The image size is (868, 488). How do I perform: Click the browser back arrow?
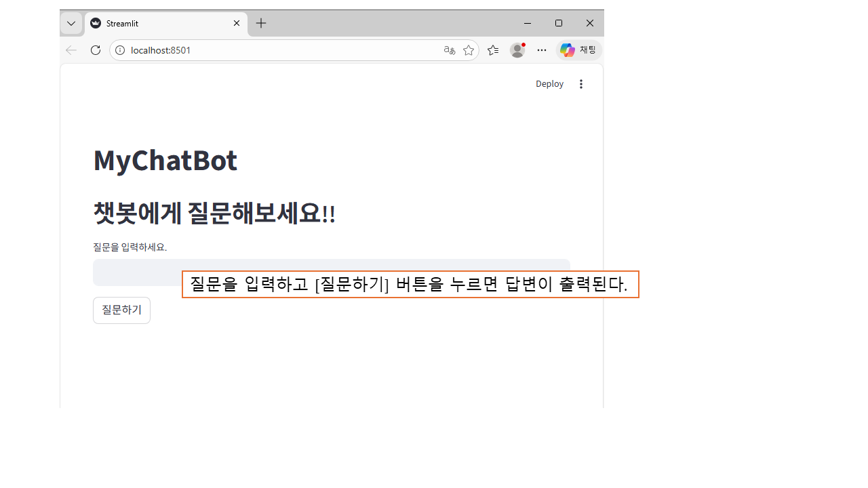[x=71, y=50]
